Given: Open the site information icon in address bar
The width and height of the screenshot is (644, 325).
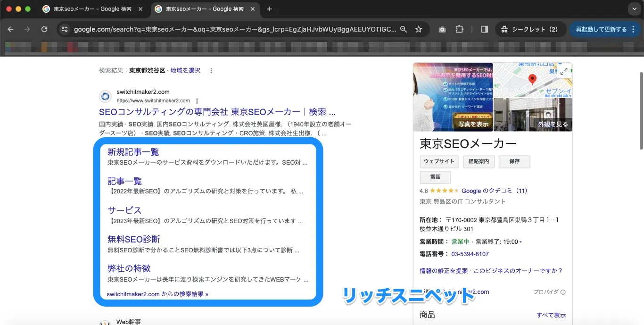Looking at the screenshot, I should click(65, 29).
